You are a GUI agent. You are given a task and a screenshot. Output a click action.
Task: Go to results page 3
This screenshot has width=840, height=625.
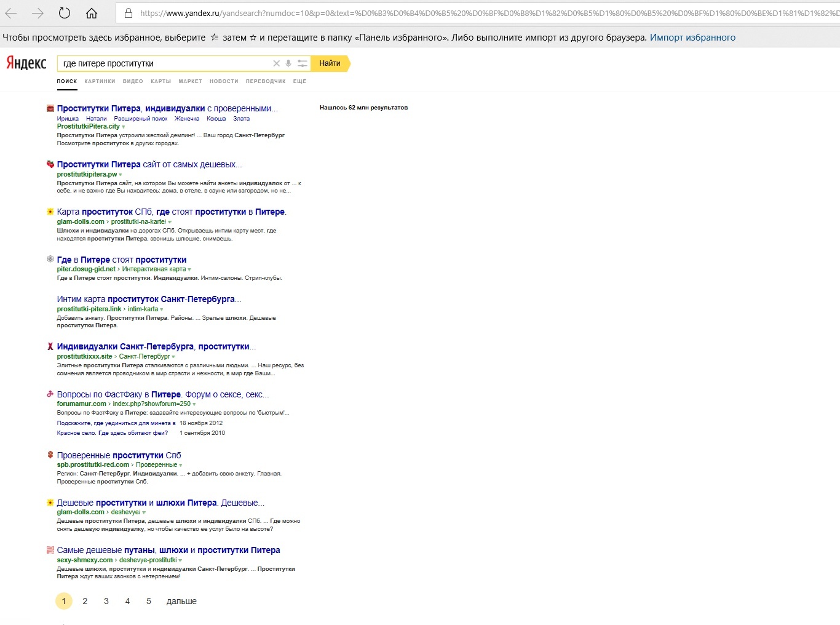click(106, 601)
